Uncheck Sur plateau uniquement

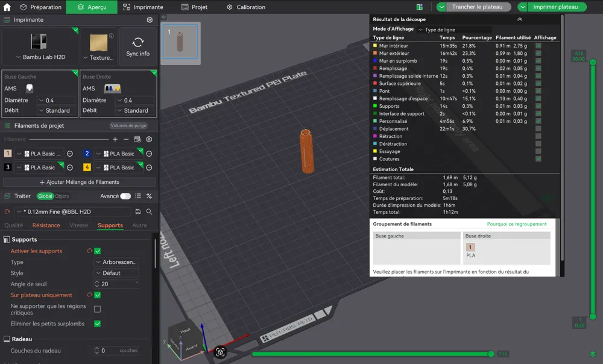click(98, 295)
